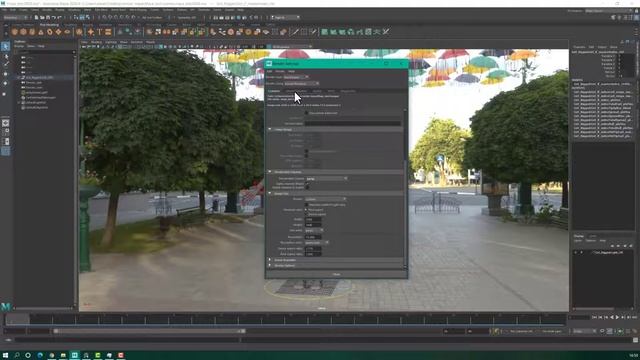Toggle Depth channel (Z depth) checkbox in Render Settings
The width and height of the screenshot is (640, 360).
coord(307,187)
